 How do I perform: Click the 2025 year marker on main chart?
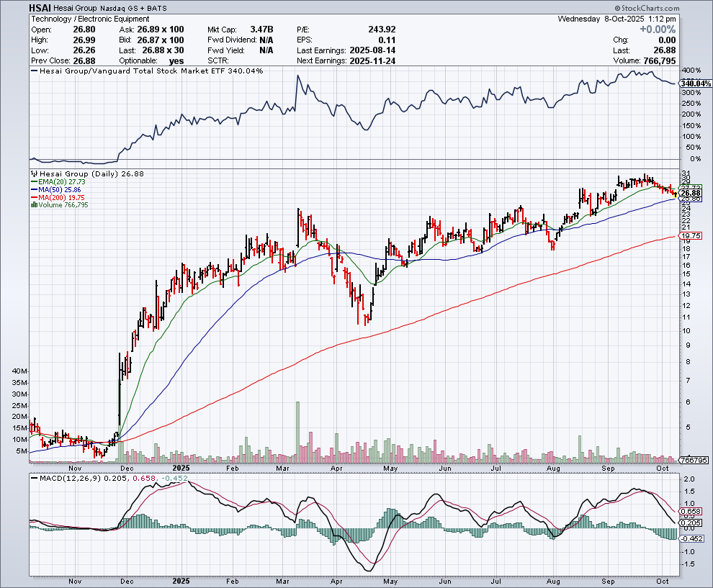[181, 467]
